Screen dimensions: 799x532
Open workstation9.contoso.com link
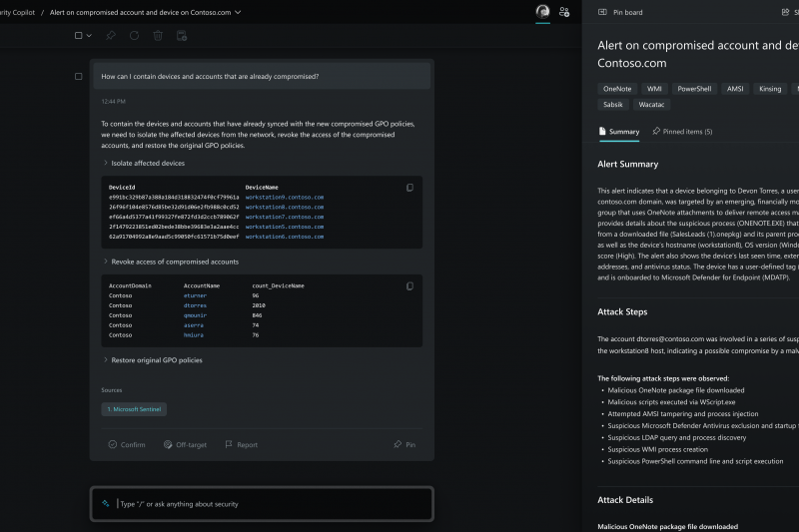(x=285, y=197)
